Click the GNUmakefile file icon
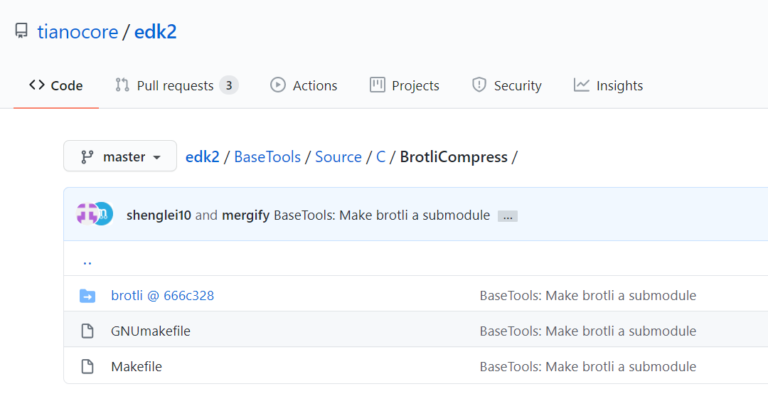The image size is (768, 416). tap(87, 331)
